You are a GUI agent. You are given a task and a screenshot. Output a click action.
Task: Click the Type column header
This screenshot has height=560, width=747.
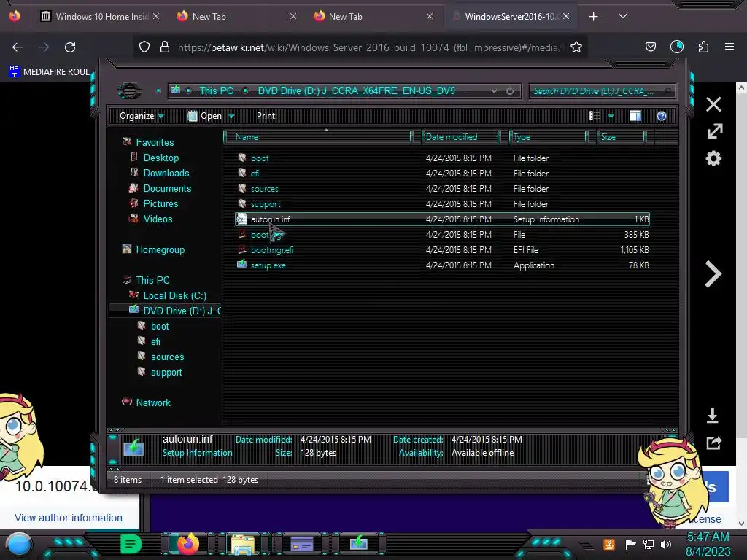coord(547,137)
